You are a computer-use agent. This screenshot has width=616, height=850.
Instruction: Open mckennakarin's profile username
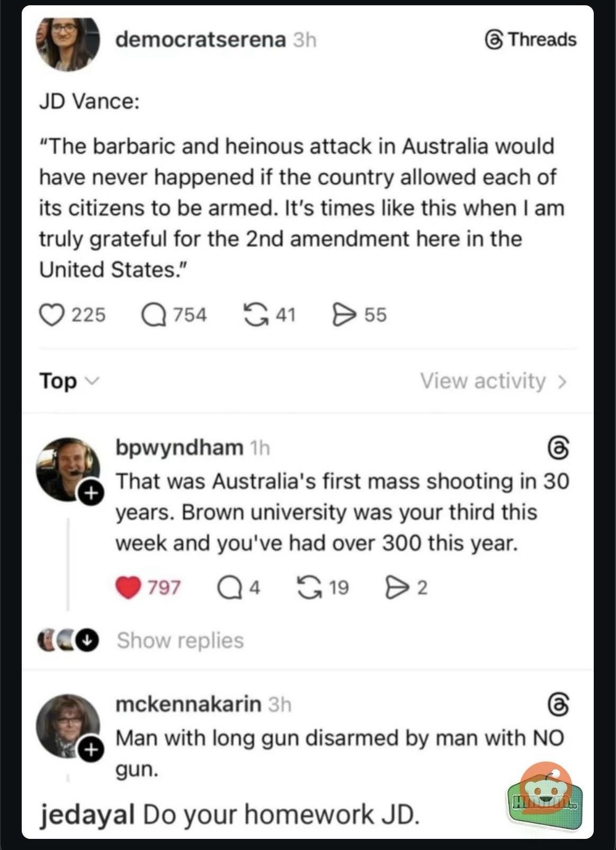189,704
